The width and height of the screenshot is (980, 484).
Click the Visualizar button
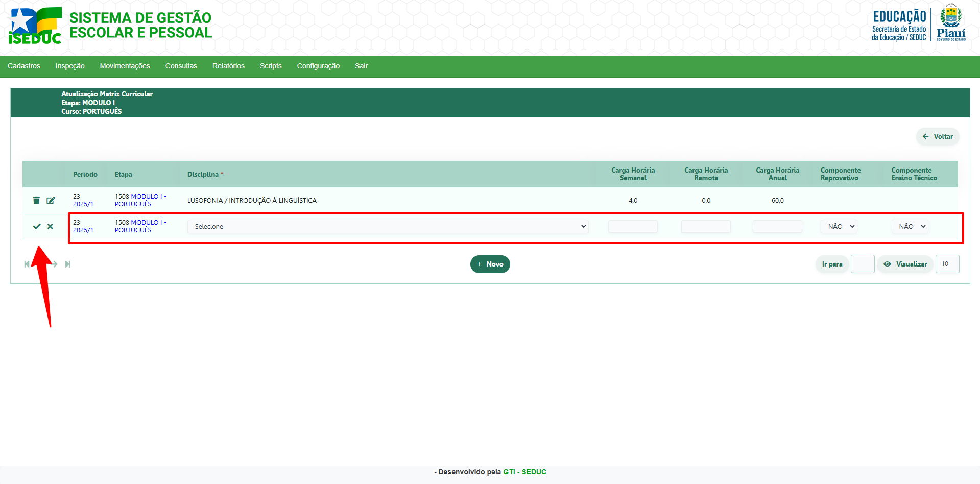point(905,264)
